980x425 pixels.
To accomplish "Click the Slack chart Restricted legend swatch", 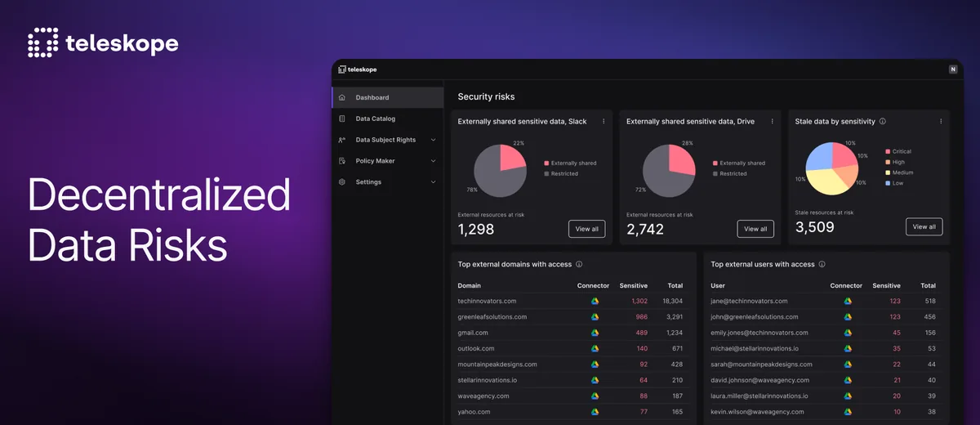I will [546, 173].
